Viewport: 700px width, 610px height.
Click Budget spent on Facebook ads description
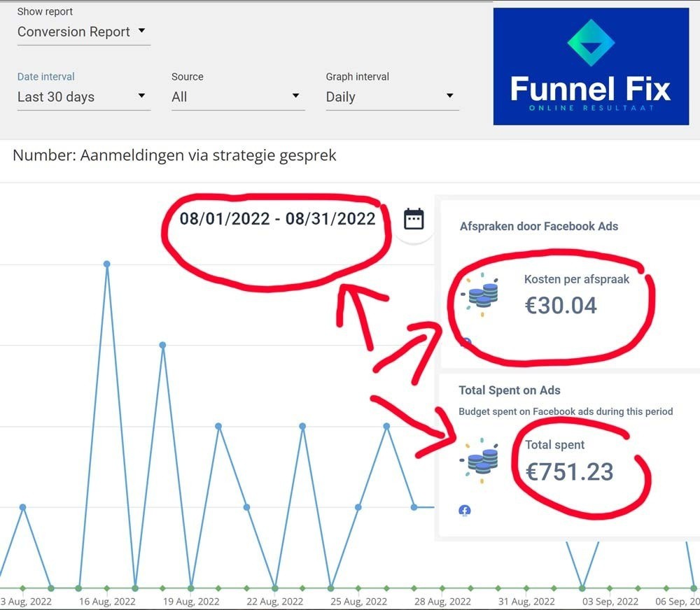point(566,411)
